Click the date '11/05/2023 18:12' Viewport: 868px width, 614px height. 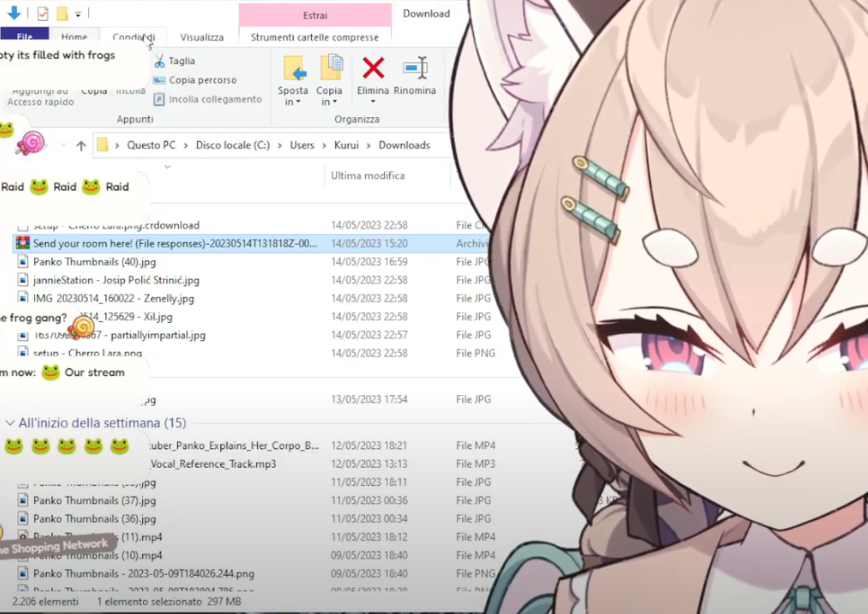click(368, 537)
